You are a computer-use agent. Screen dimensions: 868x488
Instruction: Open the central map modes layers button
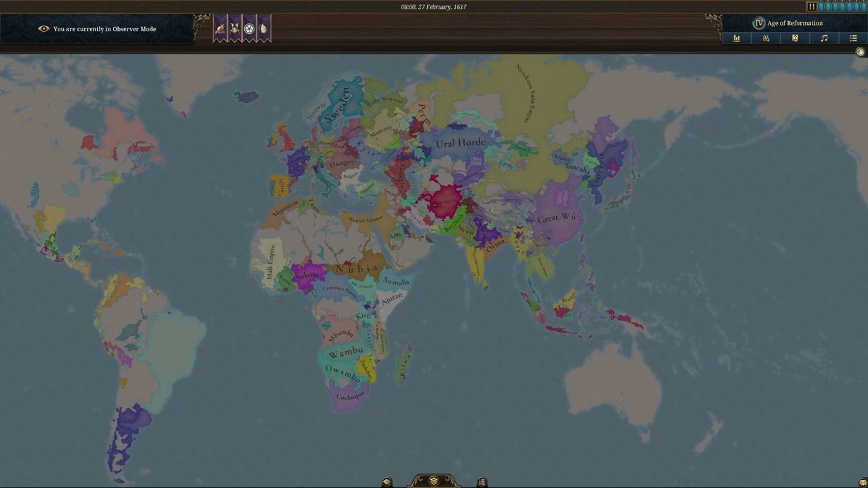click(434, 481)
